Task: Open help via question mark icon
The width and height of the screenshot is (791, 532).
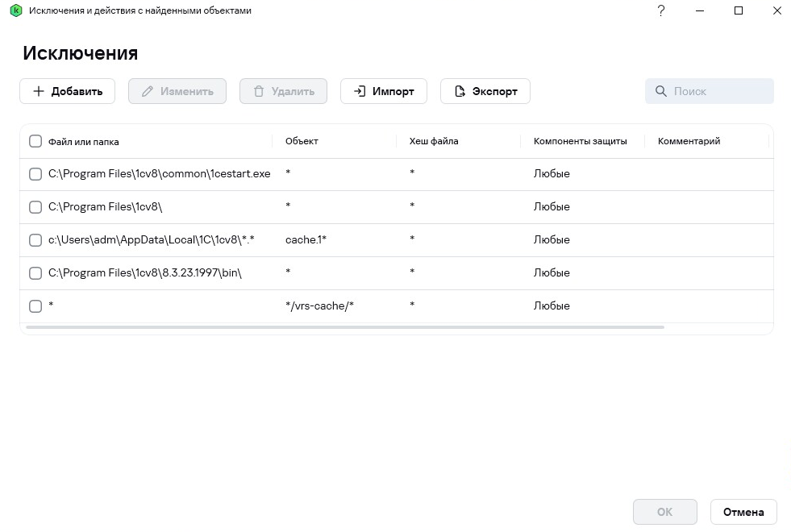Action: pyautogui.click(x=661, y=11)
